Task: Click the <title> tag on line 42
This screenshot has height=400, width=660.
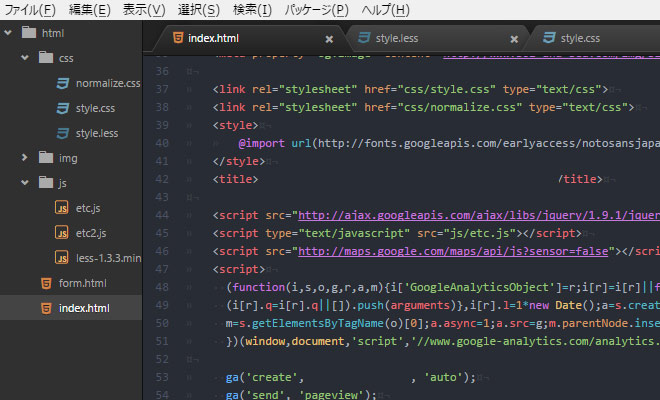Action: (x=235, y=179)
